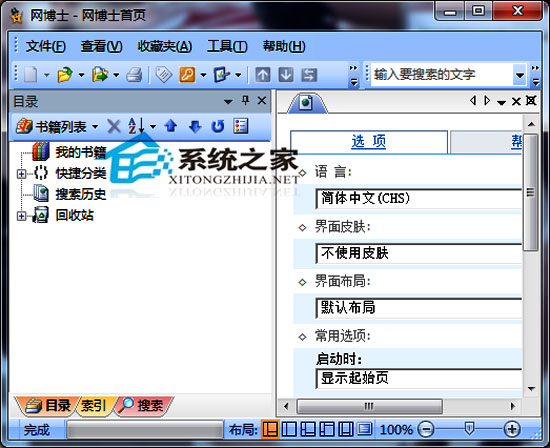Click the orange key icon

[x=187, y=75]
